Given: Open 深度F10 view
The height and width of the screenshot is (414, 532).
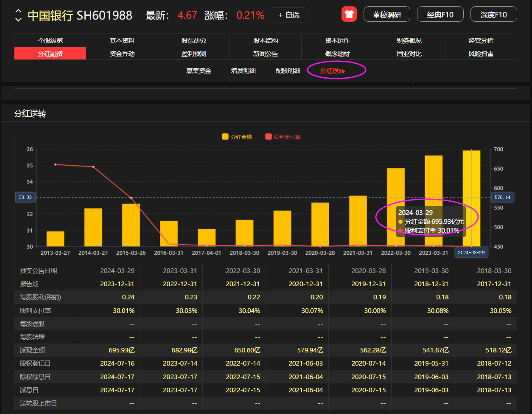Looking at the screenshot, I should tap(494, 14).
